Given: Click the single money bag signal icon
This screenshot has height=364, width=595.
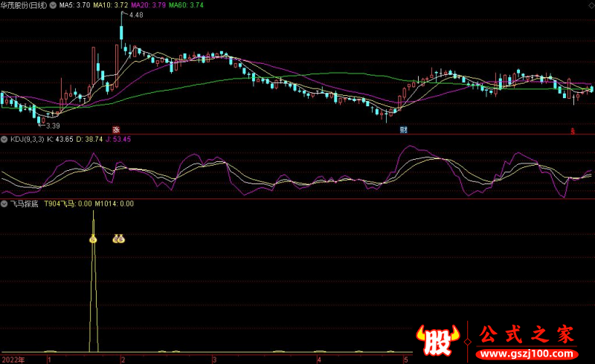Looking at the screenshot, I should click(94, 239).
